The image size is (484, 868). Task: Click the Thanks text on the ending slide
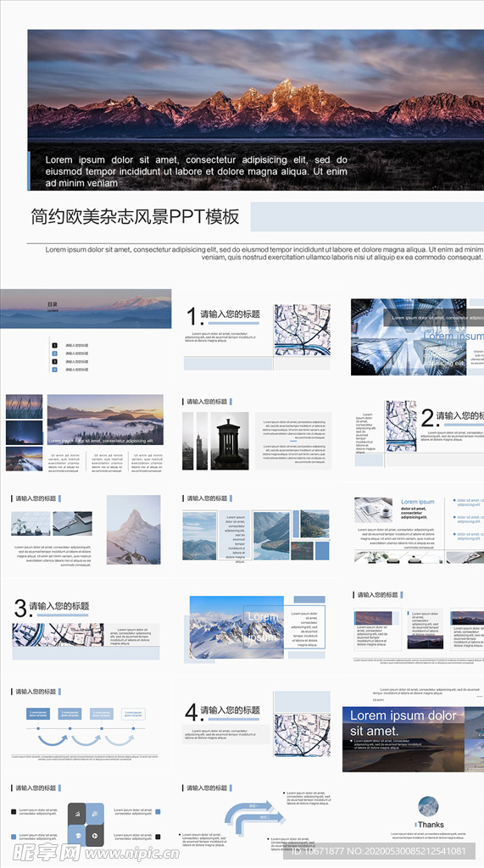[x=431, y=824]
